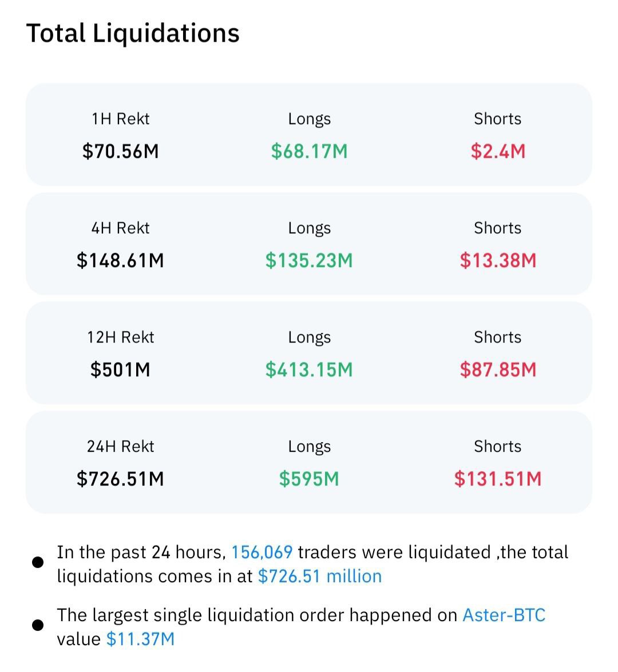This screenshot has width=618, height=672.
Task: Click the 24H Shorts value $131.51M
Action: pyautogui.click(x=498, y=479)
